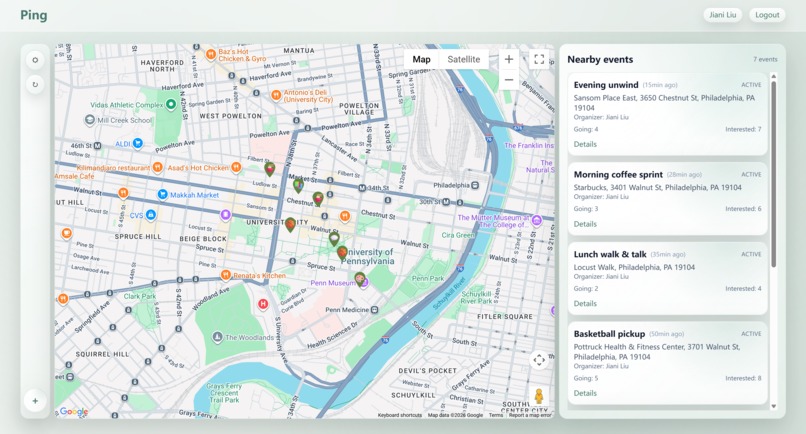The width and height of the screenshot is (806, 434).
Task: Click the Street View pegman icon
Action: 539,396
